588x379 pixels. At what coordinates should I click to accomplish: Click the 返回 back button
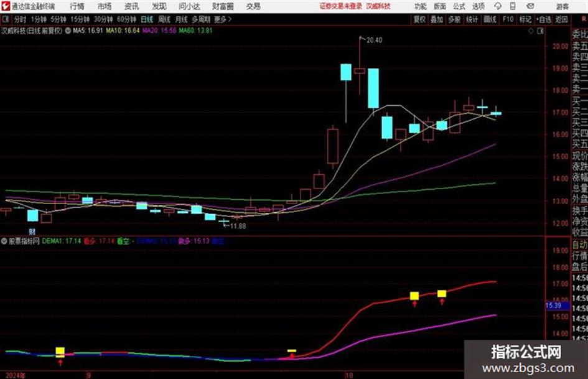pyautogui.click(x=561, y=19)
